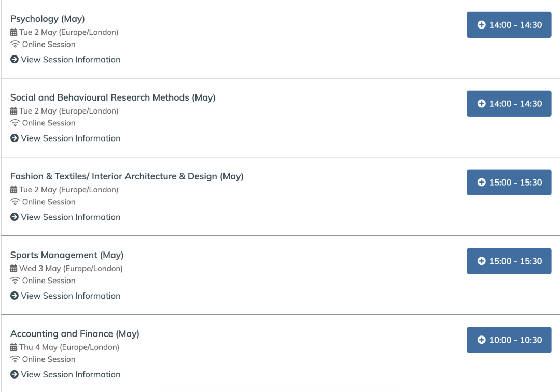The image size is (560, 392).
Task: Click the calendar icon beside Wed 3 May
Action: (13, 268)
